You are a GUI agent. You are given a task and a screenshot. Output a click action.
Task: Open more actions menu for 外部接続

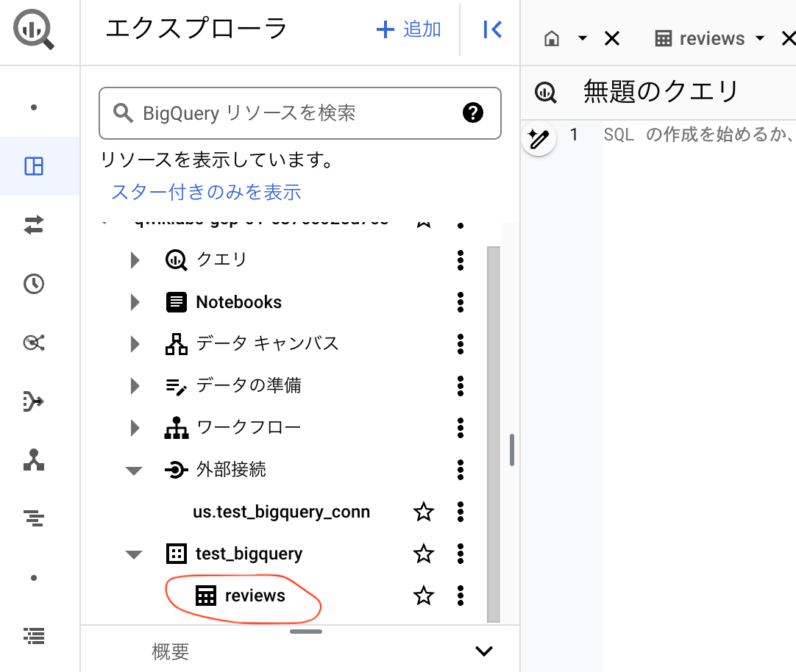[461, 470]
